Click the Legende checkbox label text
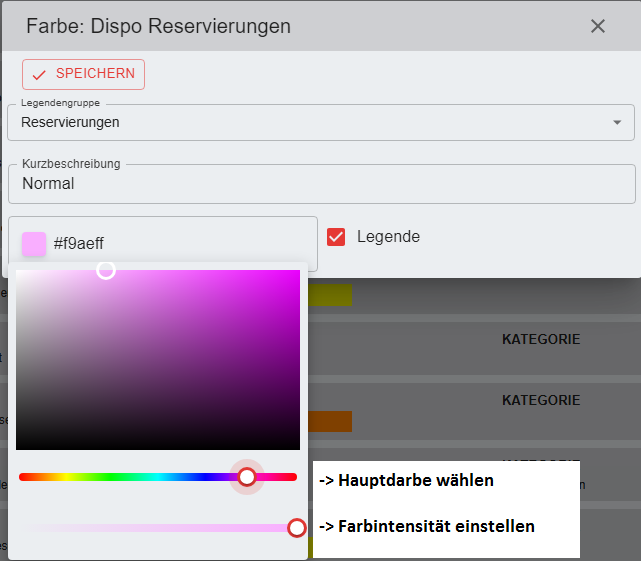 (x=388, y=237)
